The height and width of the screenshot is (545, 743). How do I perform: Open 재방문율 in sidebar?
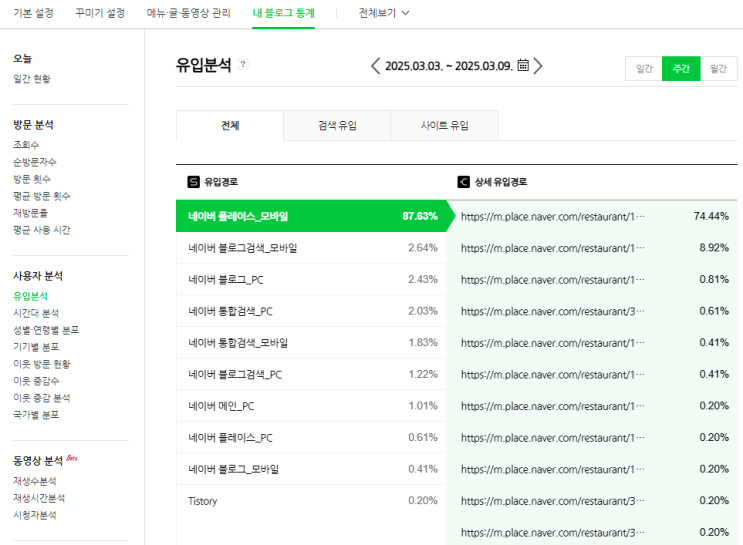pyautogui.click(x=30, y=213)
